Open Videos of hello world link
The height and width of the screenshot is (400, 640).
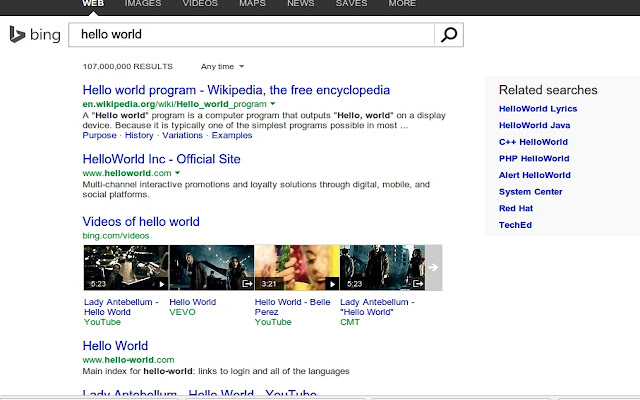[x=141, y=222]
